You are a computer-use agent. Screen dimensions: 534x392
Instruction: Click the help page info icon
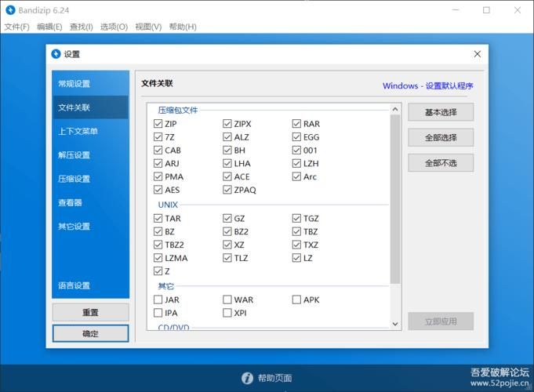point(247,378)
